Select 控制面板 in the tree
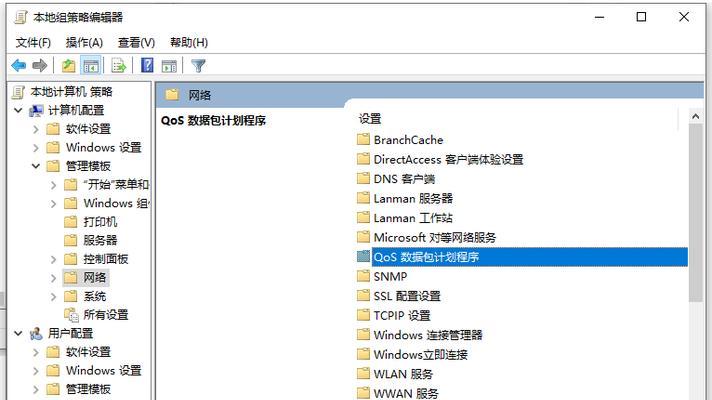This screenshot has height=400, width=712. [105, 259]
